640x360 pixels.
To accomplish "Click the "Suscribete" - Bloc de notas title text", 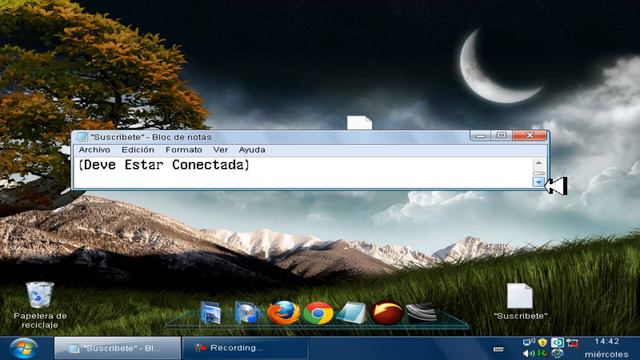I will tap(151, 137).
